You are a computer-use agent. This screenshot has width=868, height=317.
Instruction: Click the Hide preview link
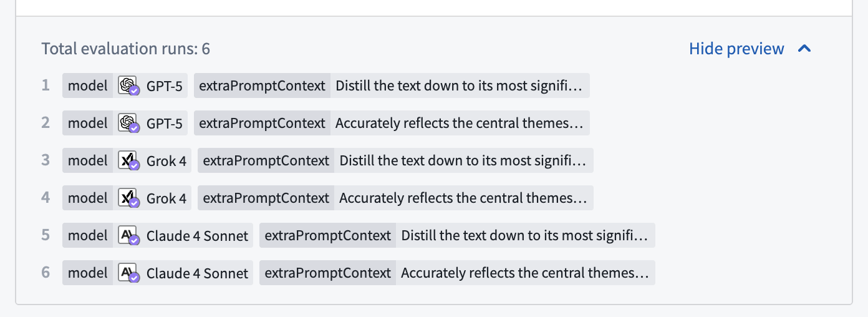pos(736,49)
